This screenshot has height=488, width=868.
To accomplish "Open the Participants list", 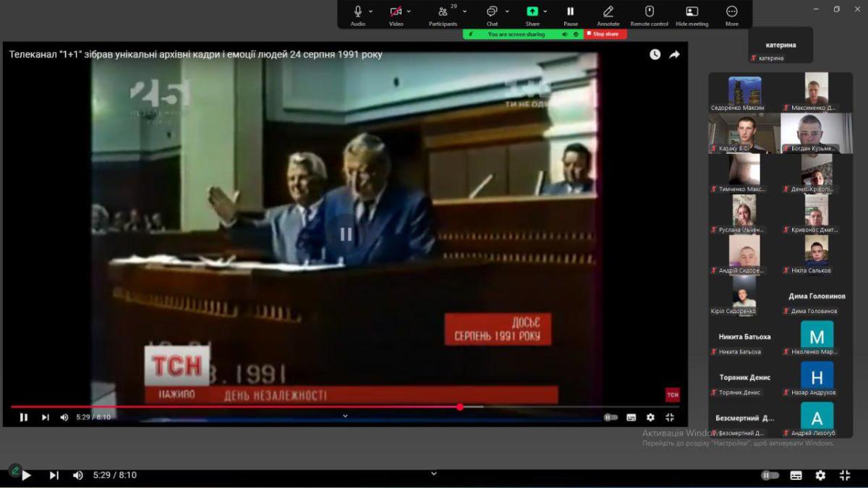I will coord(443,12).
